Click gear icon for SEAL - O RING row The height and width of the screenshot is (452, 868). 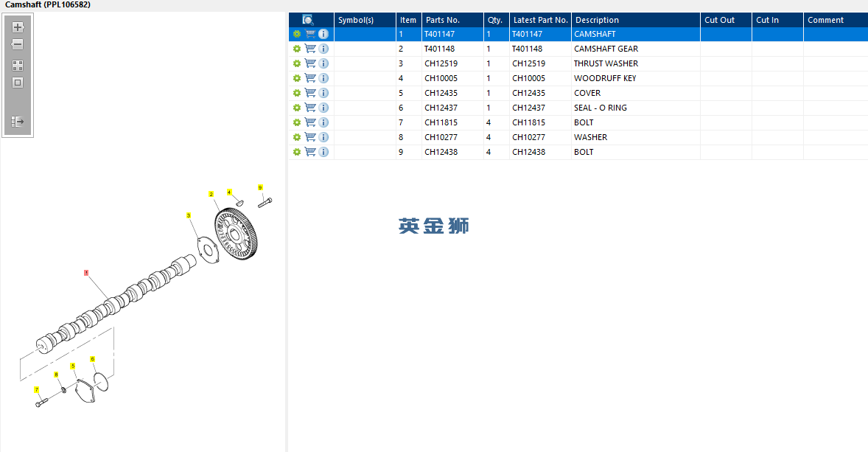click(297, 108)
